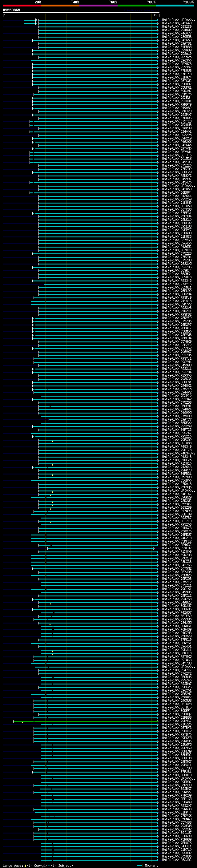This screenshot has width=197, height=868.
Task: Click the UniRef100_O49082 hit name
Action: click(177, 108)
